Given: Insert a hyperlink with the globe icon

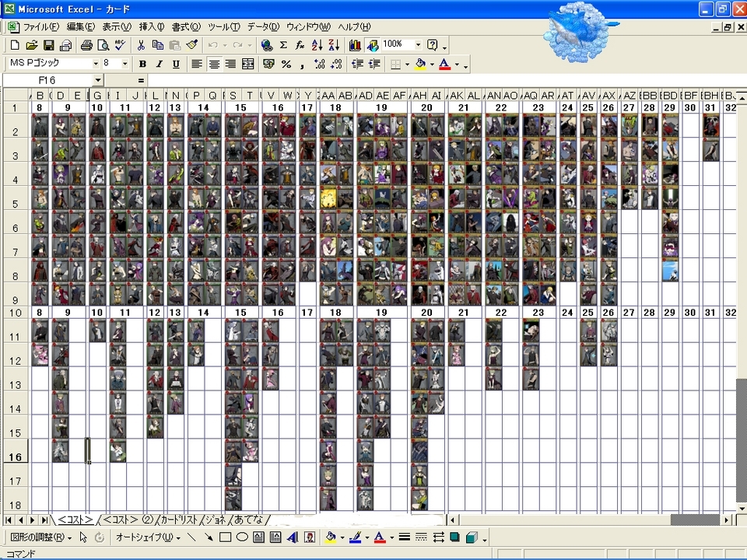Looking at the screenshot, I should pyautogui.click(x=267, y=45).
